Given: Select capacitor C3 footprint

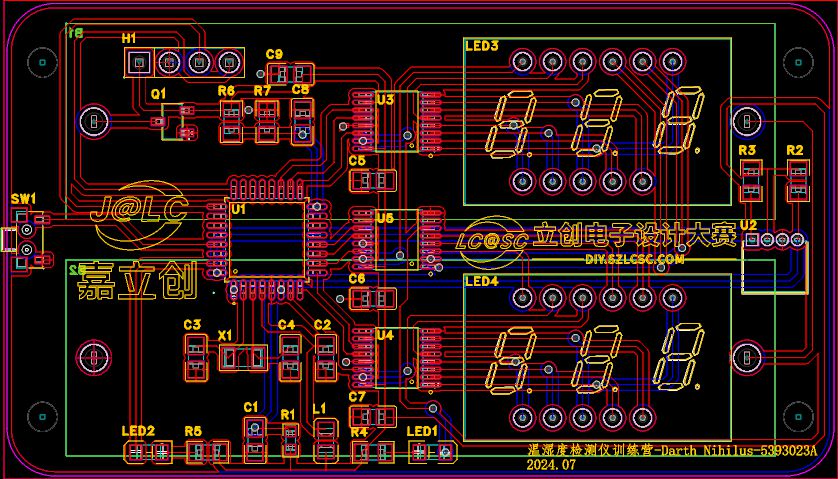Looking at the screenshot, I should coord(196,358).
